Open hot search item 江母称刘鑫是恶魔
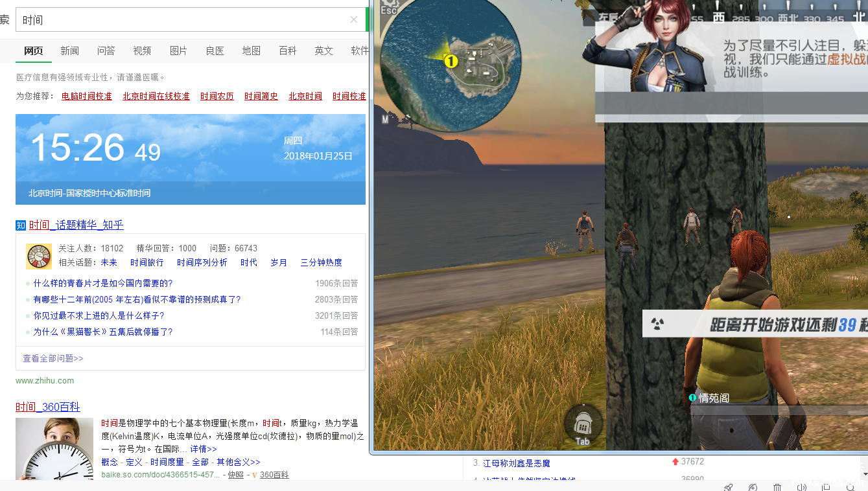This screenshot has height=491, width=868. [x=516, y=463]
